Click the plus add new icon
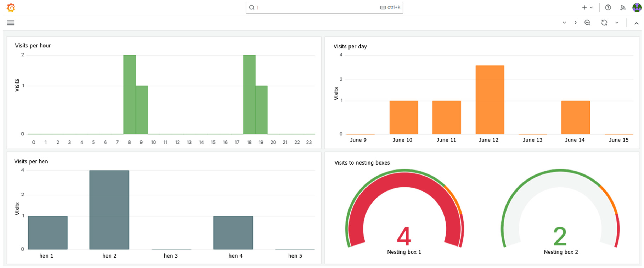Viewport: 644px width, 268px height. click(584, 7)
